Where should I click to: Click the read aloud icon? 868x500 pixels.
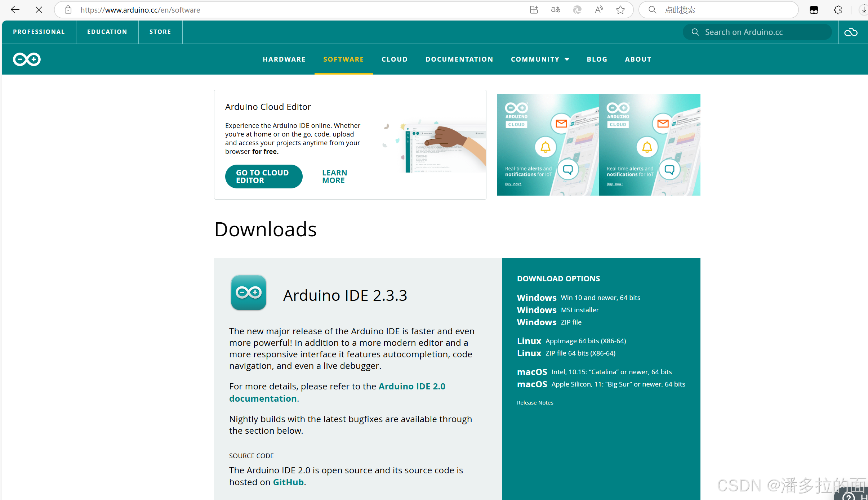(x=598, y=10)
